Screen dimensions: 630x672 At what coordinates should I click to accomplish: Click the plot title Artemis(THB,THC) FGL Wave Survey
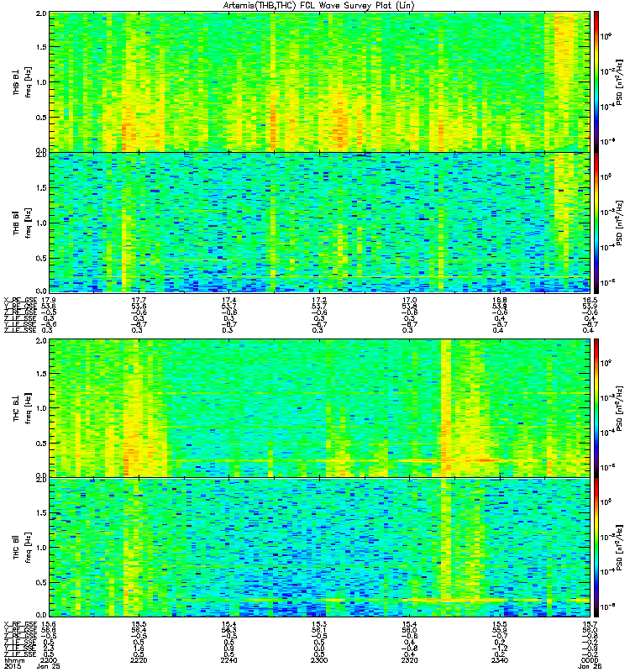319,5
